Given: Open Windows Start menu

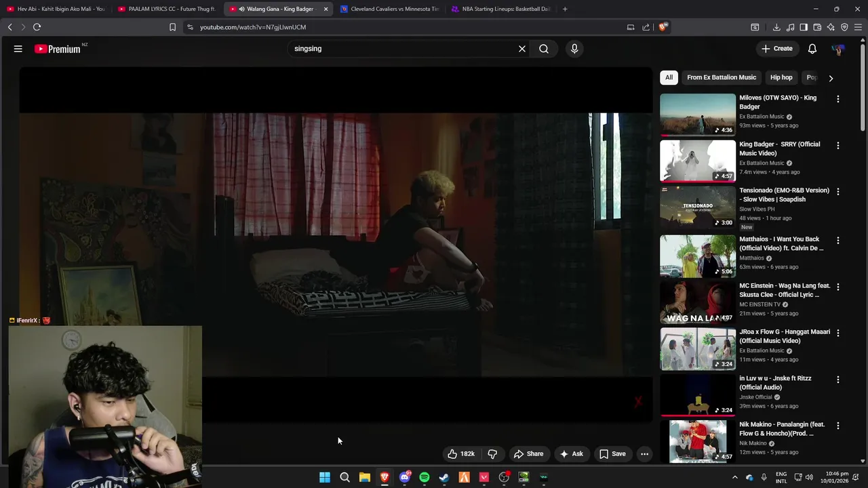Looking at the screenshot, I should pyautogui.click(x=325, y=477).
